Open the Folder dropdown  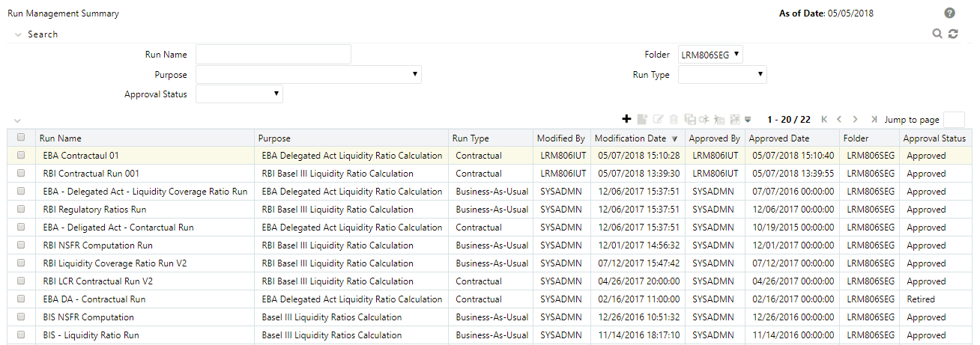click(710, 55)
